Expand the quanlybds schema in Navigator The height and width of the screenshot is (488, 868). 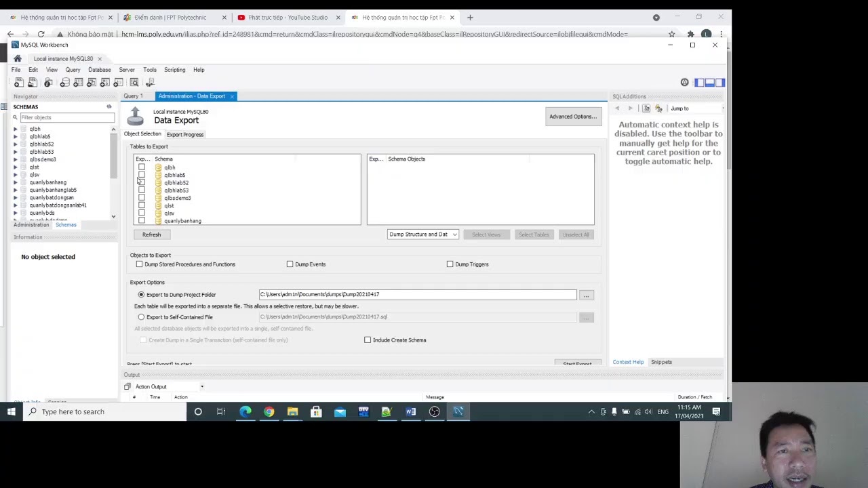[x=16, y=213]
